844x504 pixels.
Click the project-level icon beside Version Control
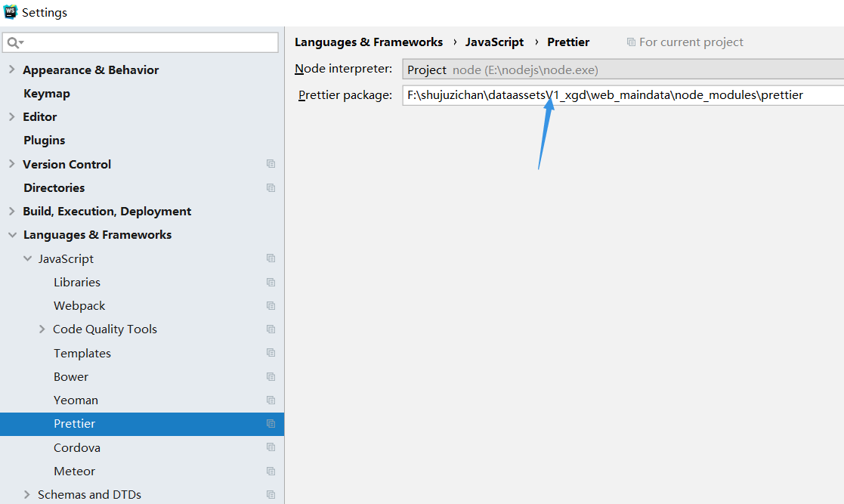tap(271, 164)
